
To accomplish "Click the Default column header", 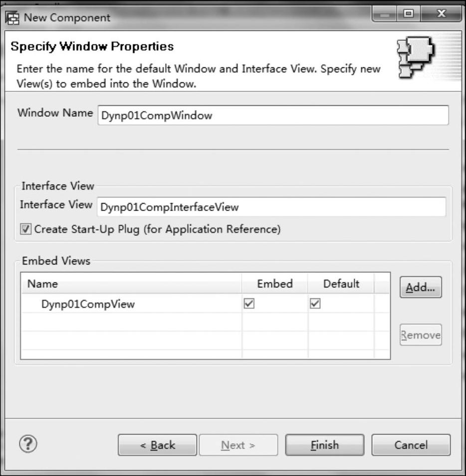I will click(341, 283).
